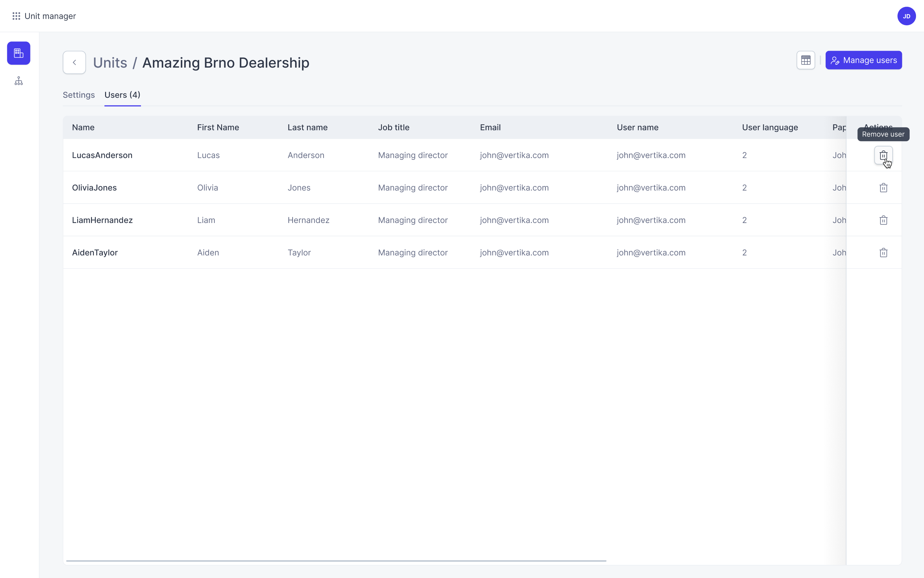924x578 pixels.
Task: Click User language value in LucasAnderson row
Action: click(744, 155)
